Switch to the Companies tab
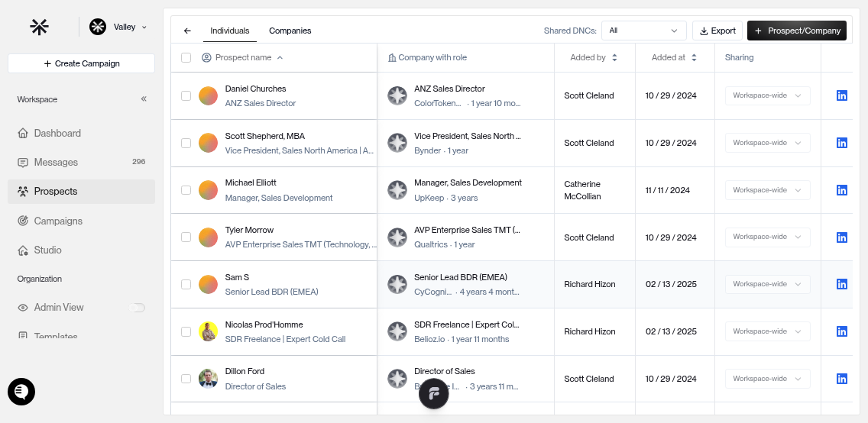Screen dimensions: 868x423 [290, 31]
